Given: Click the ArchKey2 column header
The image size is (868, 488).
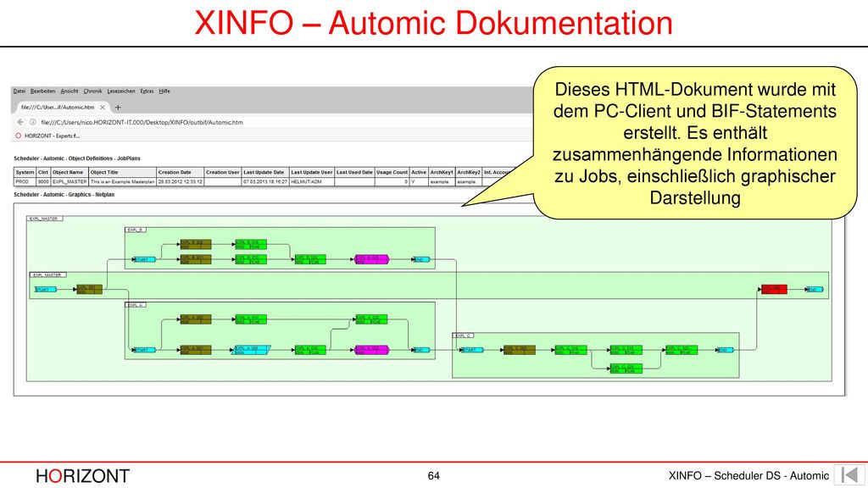Looking at the screenshot, I should coord(468,172).
